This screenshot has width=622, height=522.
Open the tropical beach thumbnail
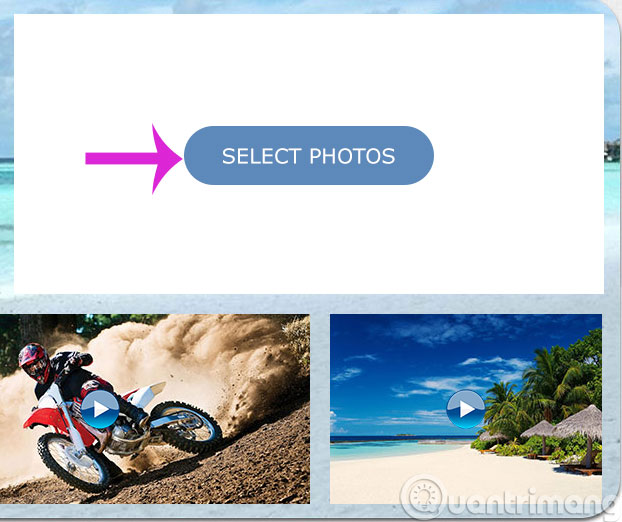tap(466, 409)
